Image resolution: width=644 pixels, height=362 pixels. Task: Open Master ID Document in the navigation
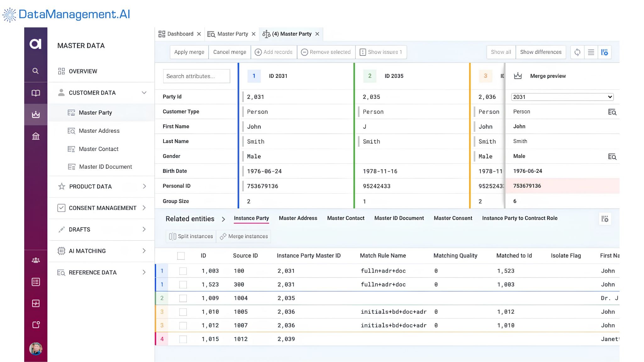[105, 167]
